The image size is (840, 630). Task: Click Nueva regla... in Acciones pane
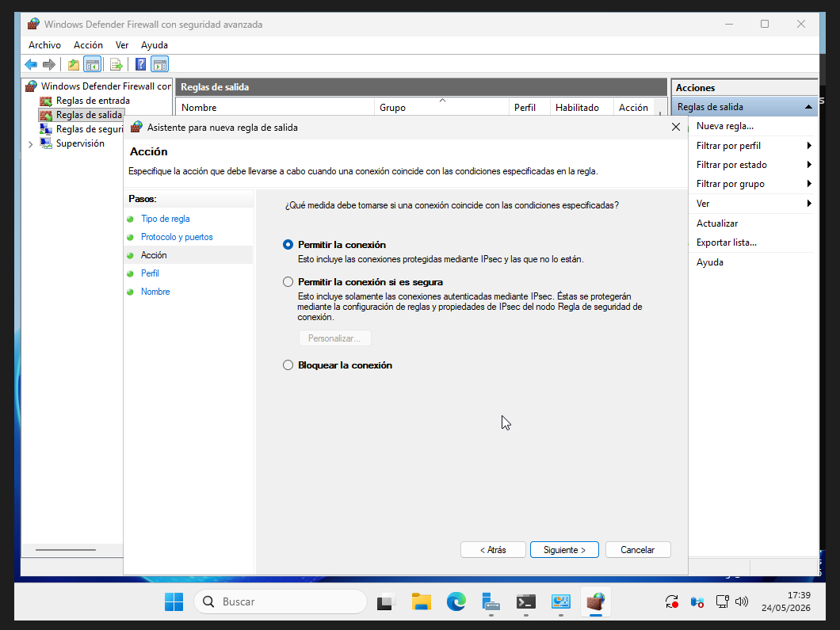click(x=725, y=127)
